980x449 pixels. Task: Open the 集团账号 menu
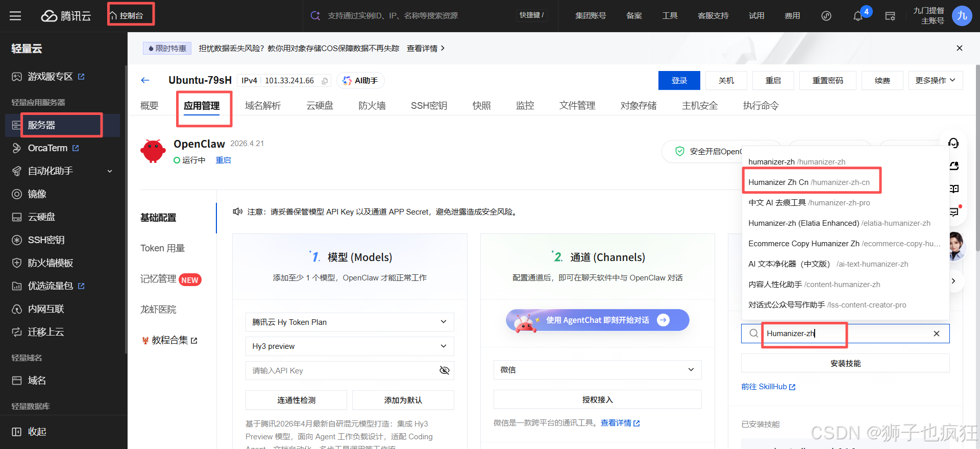click(x=591, y=16)
